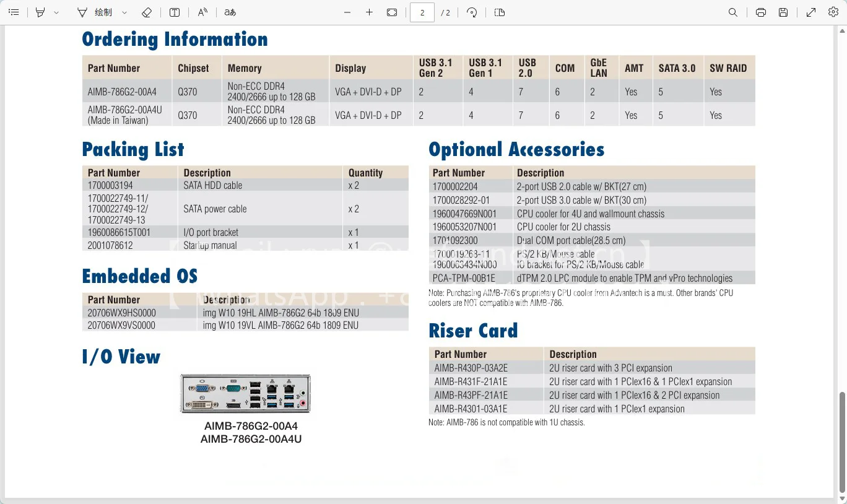The height and width of the screenshot is (504, 847).
Task: Click part number 1700003194
Action: 110,185
